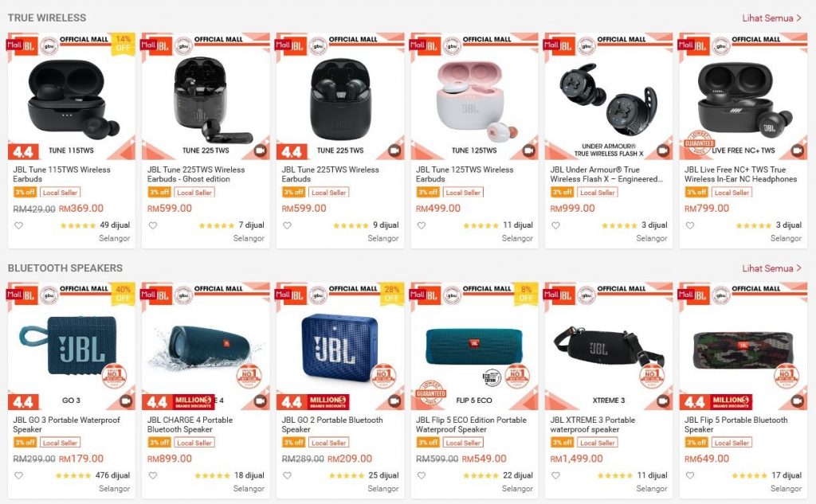
Task: Click video icon on Live Free NC+ TWS card
Action: [x=797, y=150]
